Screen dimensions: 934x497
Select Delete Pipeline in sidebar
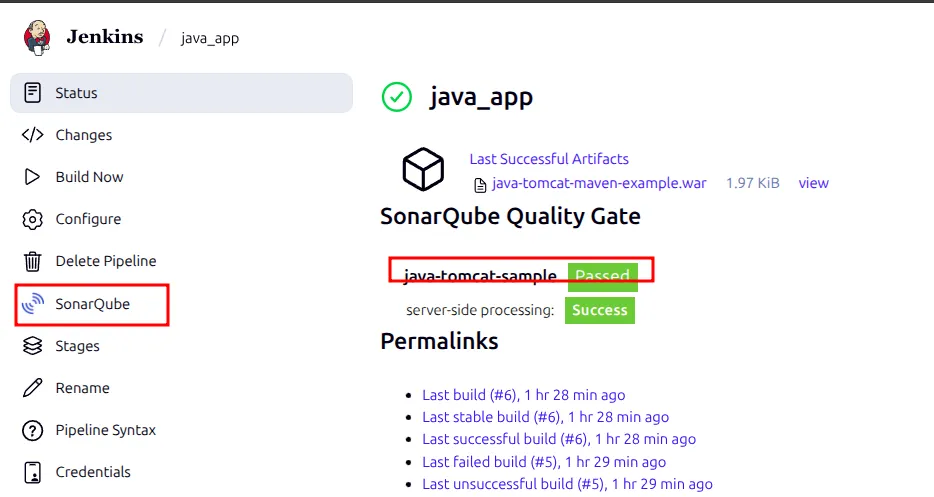[106, 261]
